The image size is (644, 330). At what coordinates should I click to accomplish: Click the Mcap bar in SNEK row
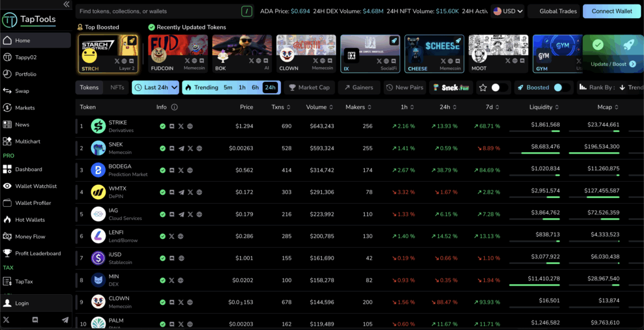(x=594, y=153)
